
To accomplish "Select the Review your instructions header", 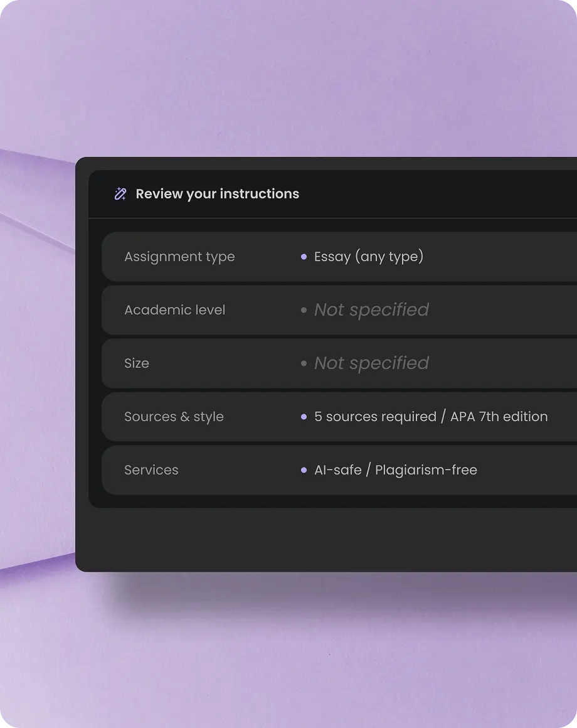I will [217, 194].
